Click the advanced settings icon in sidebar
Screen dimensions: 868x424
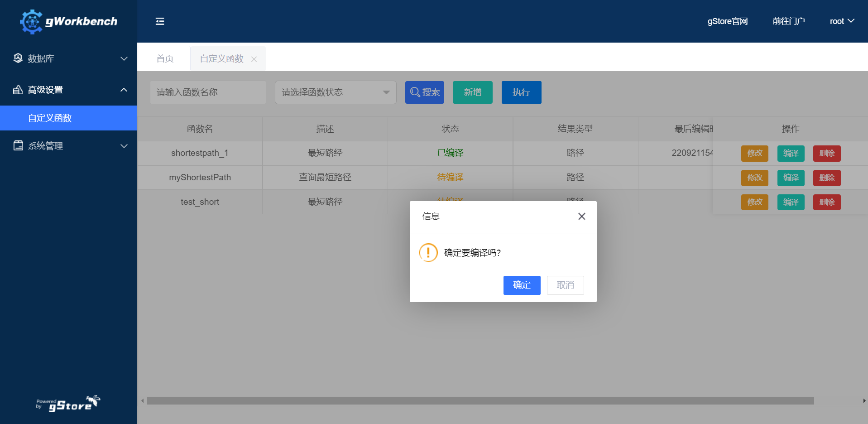[18, 90]
